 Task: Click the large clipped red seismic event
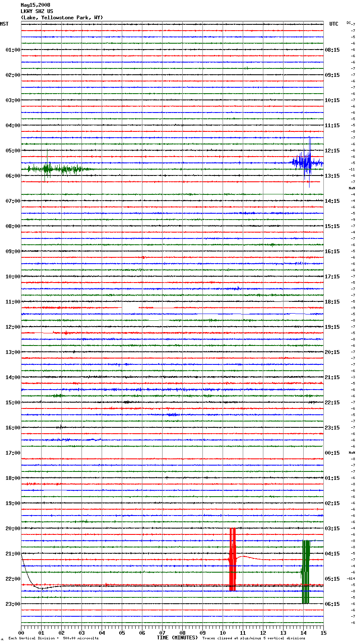point(232,560)
